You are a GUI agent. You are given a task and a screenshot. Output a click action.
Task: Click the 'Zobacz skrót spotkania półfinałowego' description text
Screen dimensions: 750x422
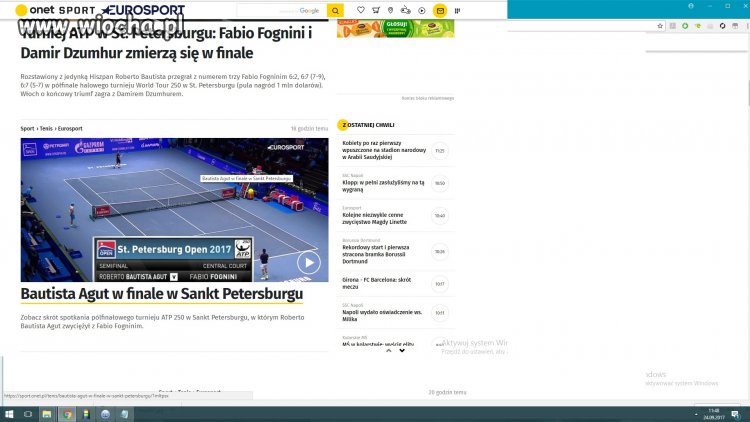pos(163,322)
